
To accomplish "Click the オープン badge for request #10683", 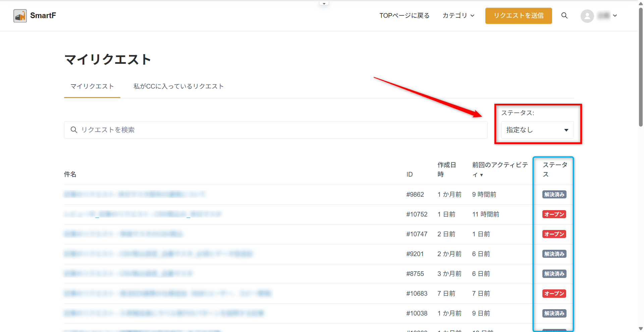I will pos(554,294).
